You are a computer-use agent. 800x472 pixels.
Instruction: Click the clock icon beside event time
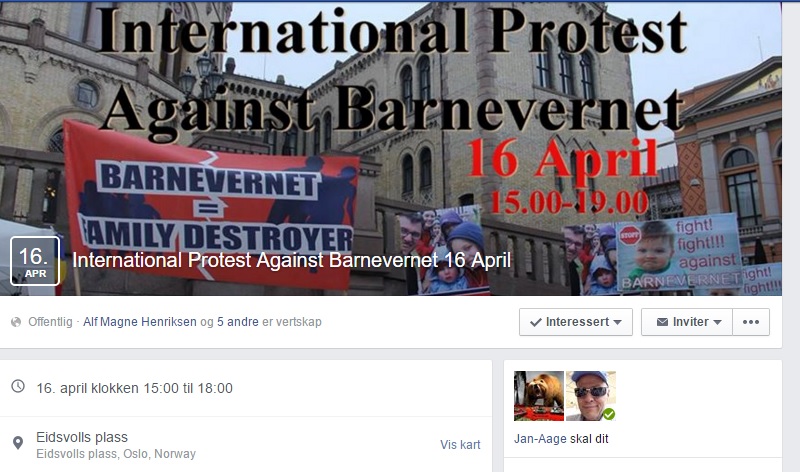18,386
